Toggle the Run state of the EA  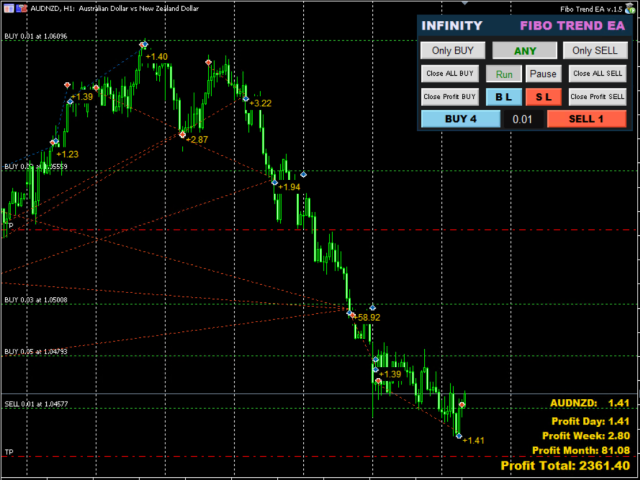point(504,73)
